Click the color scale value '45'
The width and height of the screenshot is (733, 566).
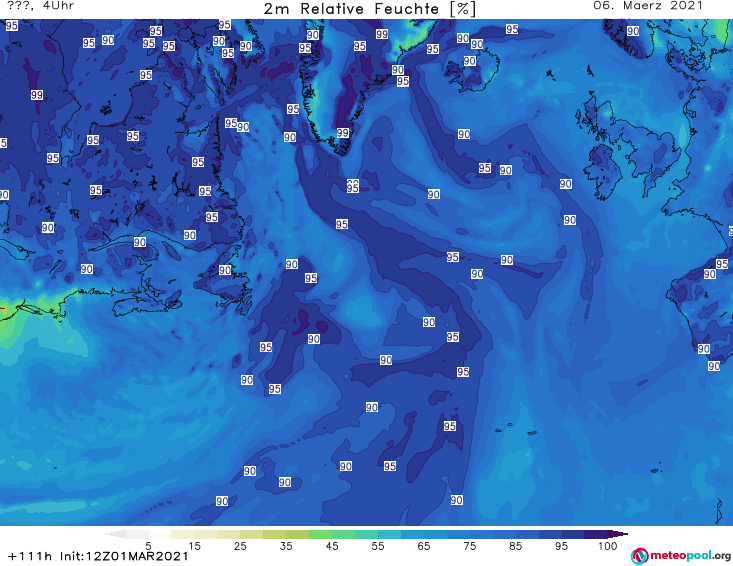(332, 546)
